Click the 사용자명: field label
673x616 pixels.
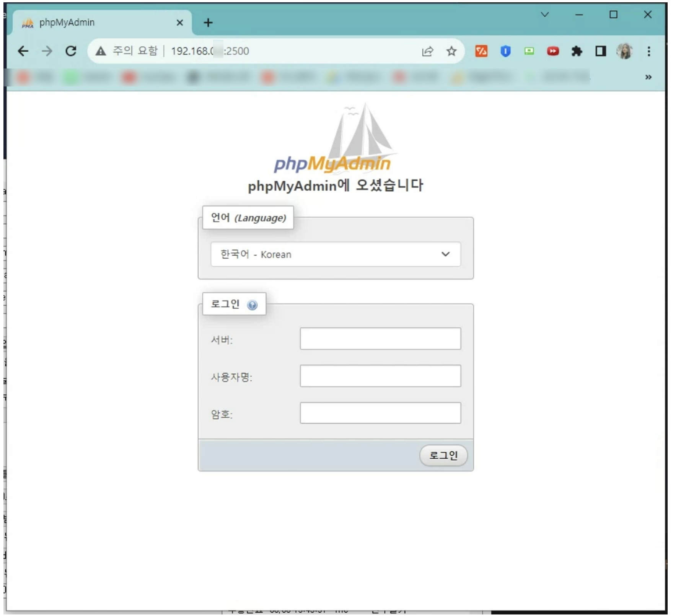(x=232, y=377)
